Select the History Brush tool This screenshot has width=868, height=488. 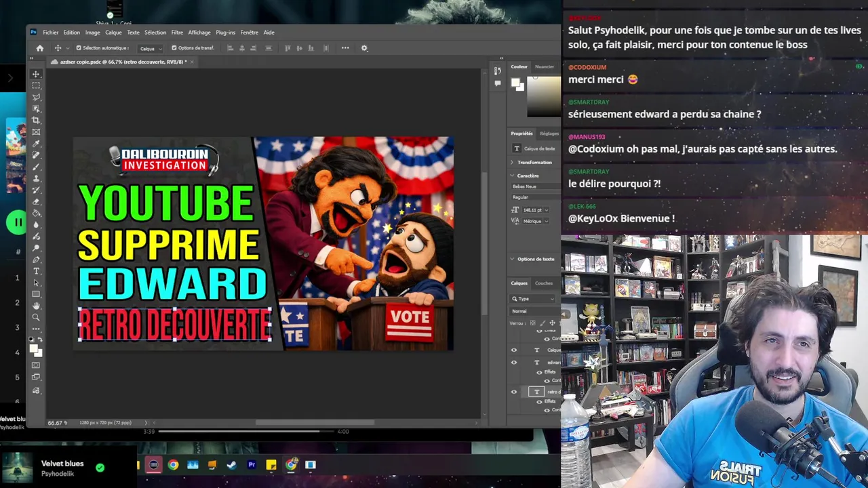point(36,190)
